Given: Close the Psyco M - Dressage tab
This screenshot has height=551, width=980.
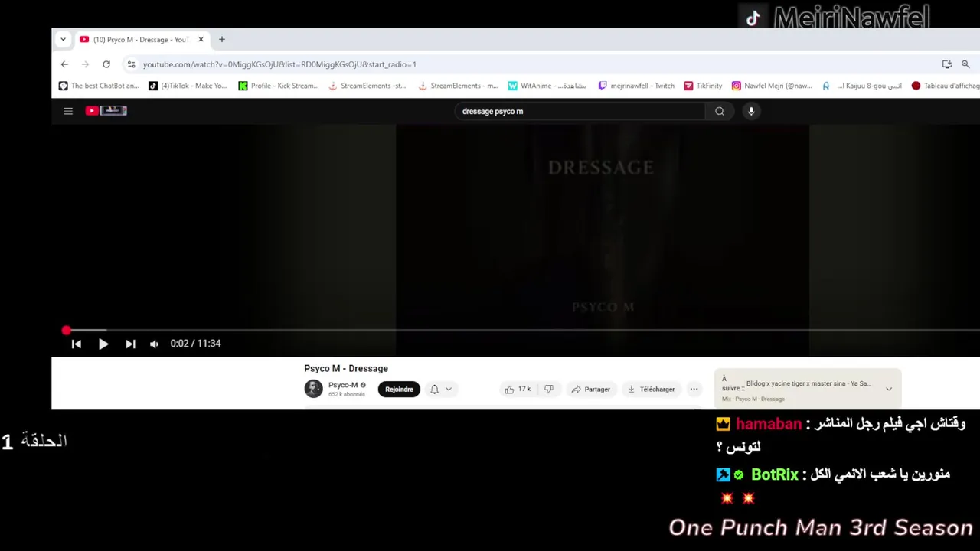Looking at the screenshot, I should (x=201, y=39).
